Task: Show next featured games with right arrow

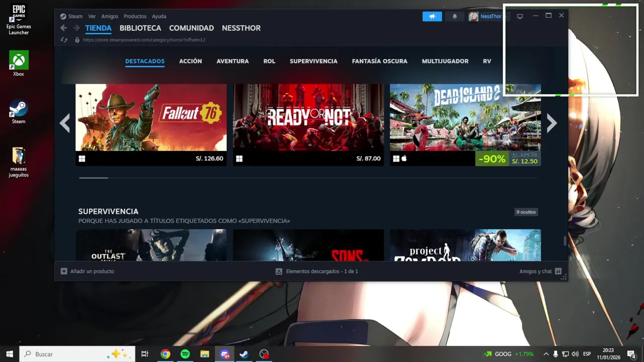Action: coord(552,123)
